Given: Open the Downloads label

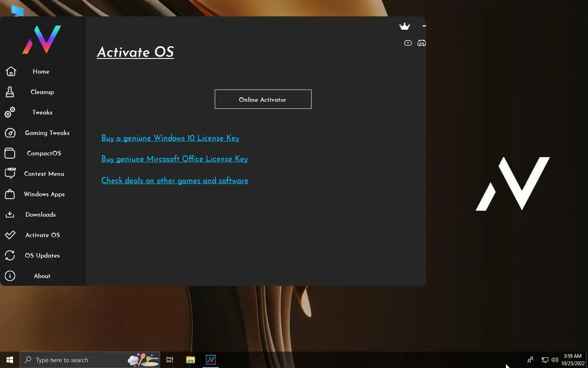Looking at the screenshot, I should pos(40,215).
